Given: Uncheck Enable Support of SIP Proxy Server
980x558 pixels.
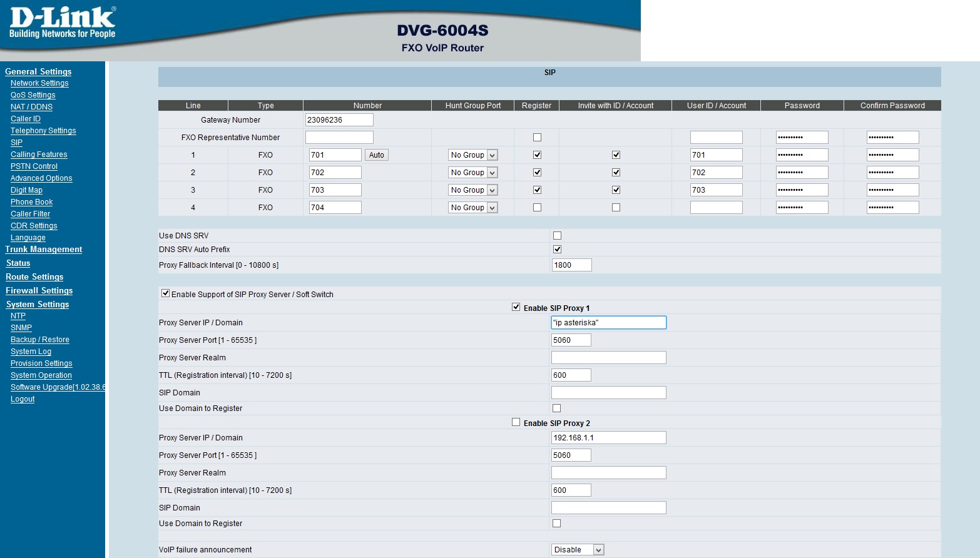Looking at the screenshot, I should (x=166, y=293).
